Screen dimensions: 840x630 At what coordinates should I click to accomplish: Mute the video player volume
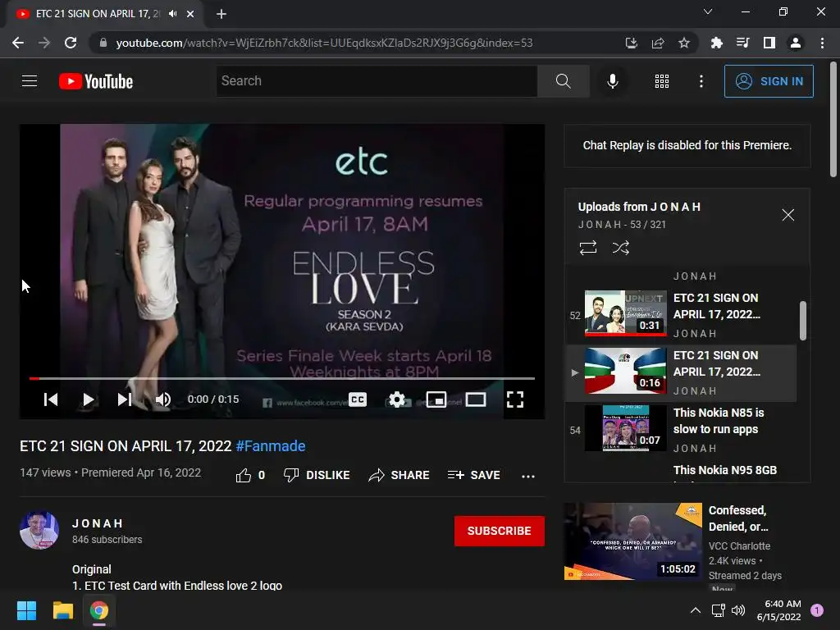[163, 399]
